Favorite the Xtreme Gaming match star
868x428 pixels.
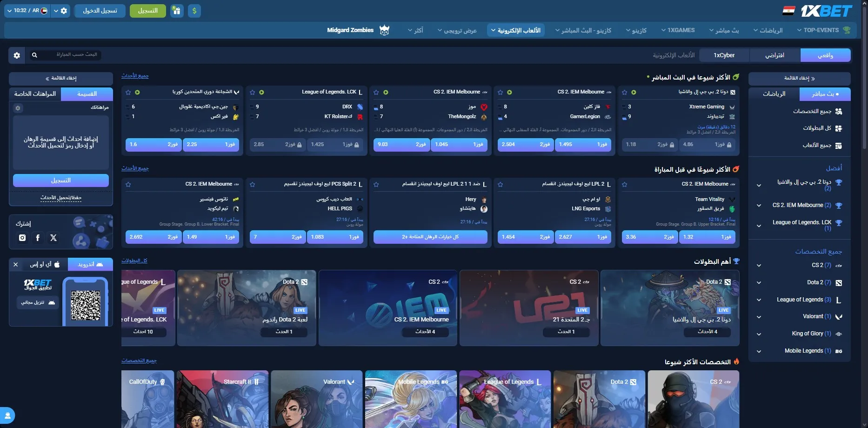coord(625,93)
